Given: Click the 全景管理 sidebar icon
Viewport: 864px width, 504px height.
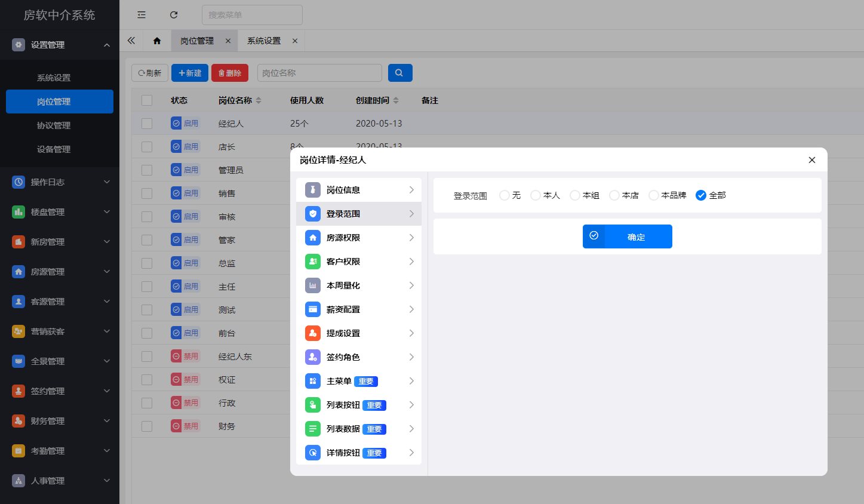Looking at the screenshot, I should (x=19, y=361).
